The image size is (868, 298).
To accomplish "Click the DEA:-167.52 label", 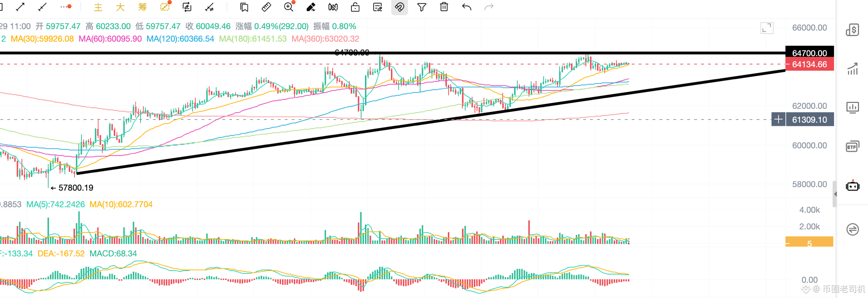I will [61, 254].
